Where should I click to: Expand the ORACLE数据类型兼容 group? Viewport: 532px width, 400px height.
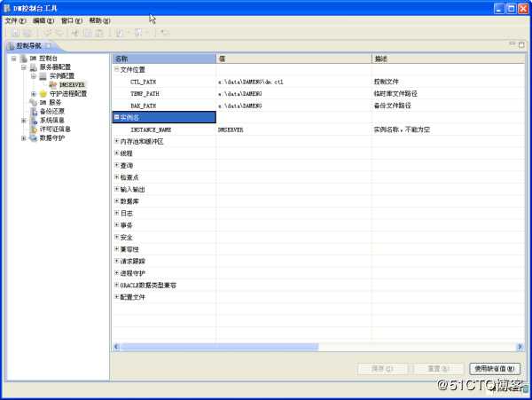(117, 286)
